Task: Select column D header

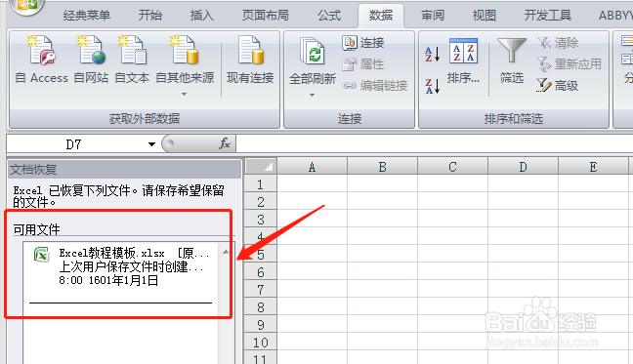Action: point(523,167)
